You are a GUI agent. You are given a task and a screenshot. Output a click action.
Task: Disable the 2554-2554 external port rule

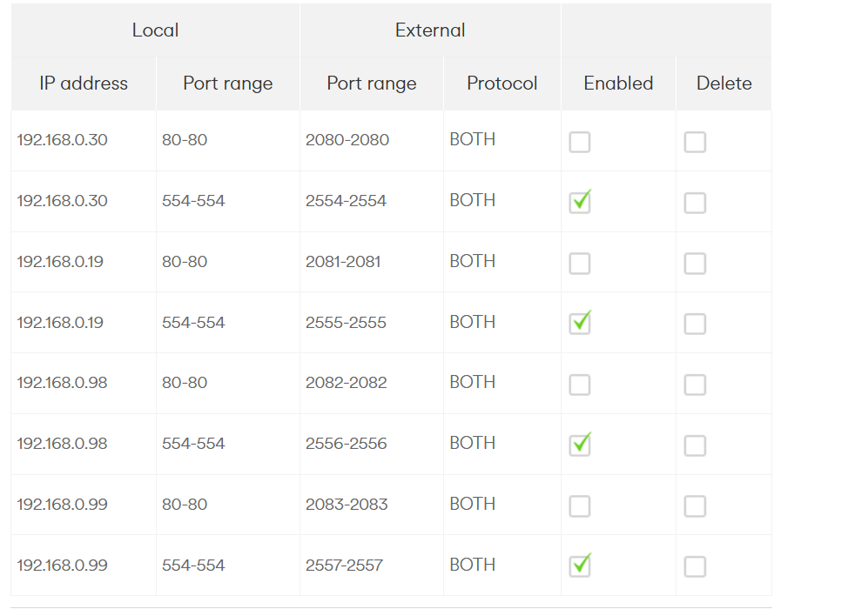[x=580, y=203]
